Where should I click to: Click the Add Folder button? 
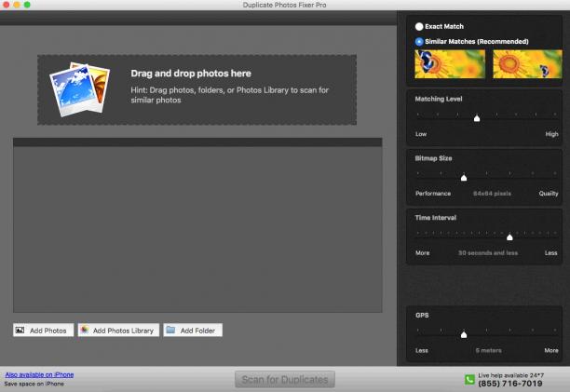[193, 331]
